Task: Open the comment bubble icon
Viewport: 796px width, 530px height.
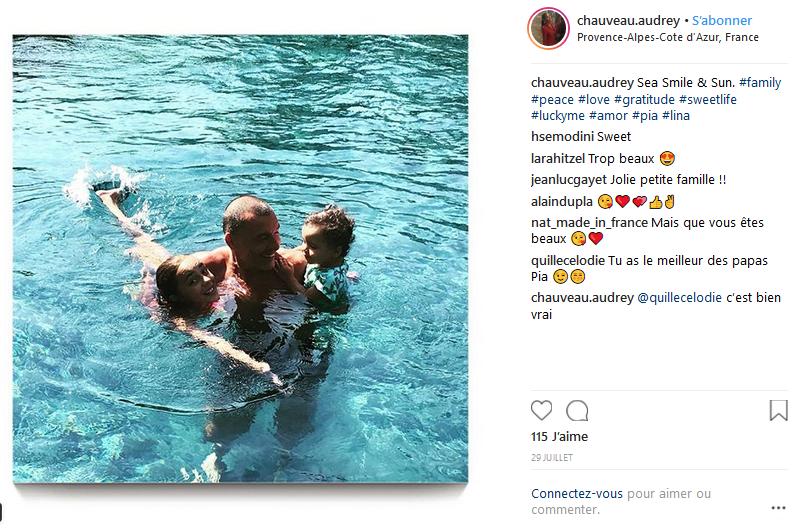Action: coord(577,411)
